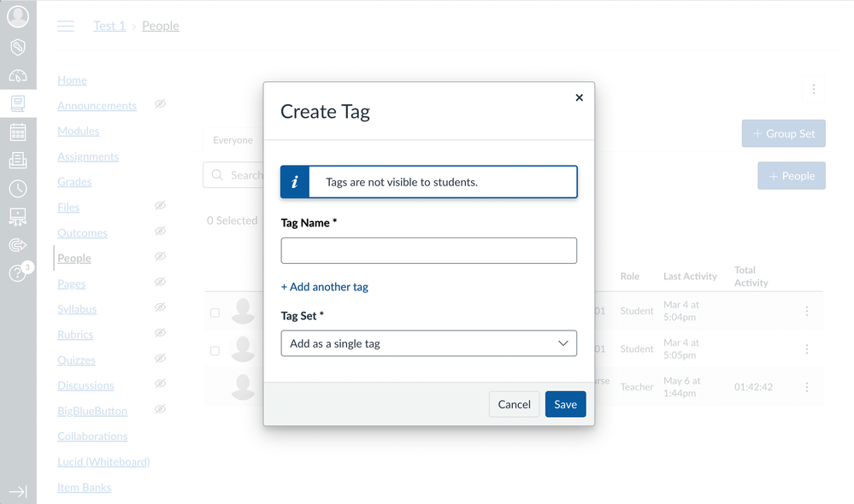Toggle visibility eye next to Pages

(160, 282)
